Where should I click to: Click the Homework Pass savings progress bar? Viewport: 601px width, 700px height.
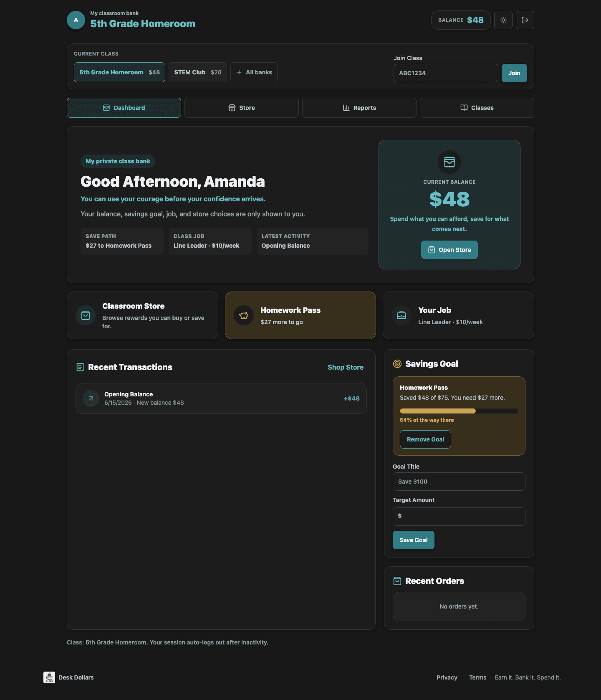pos(459,411)
